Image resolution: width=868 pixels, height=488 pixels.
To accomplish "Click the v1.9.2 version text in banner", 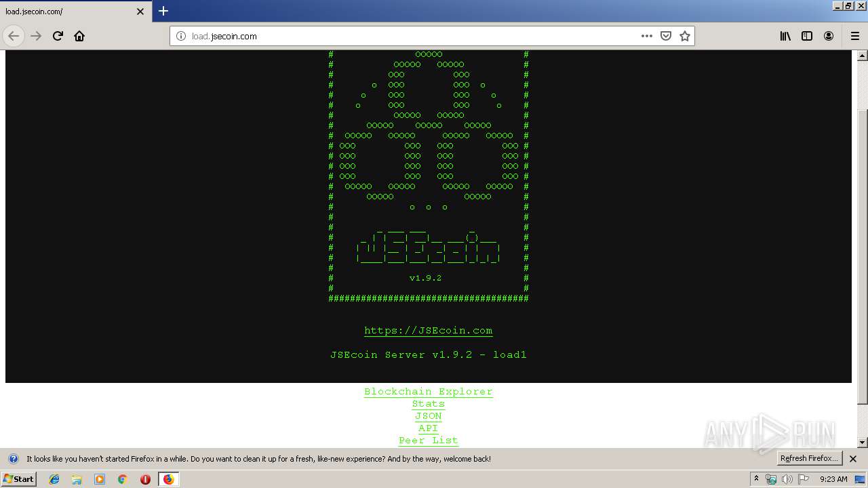I will pos(426,278).
